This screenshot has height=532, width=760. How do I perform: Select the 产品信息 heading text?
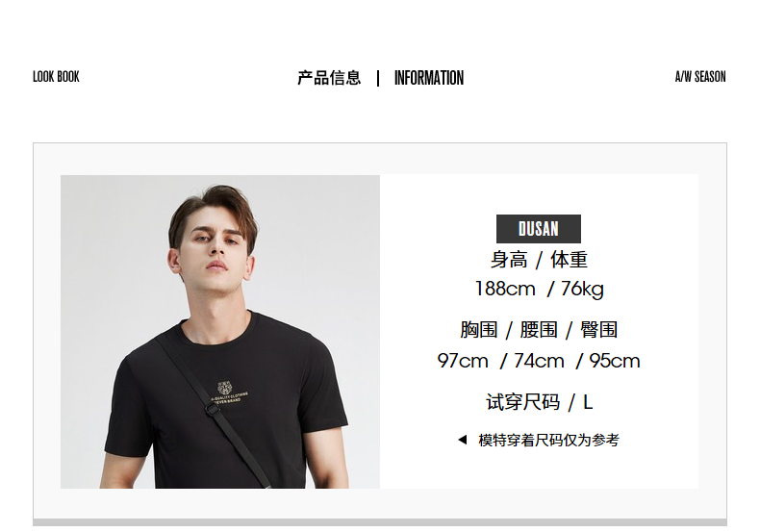(x=329, y=78)
